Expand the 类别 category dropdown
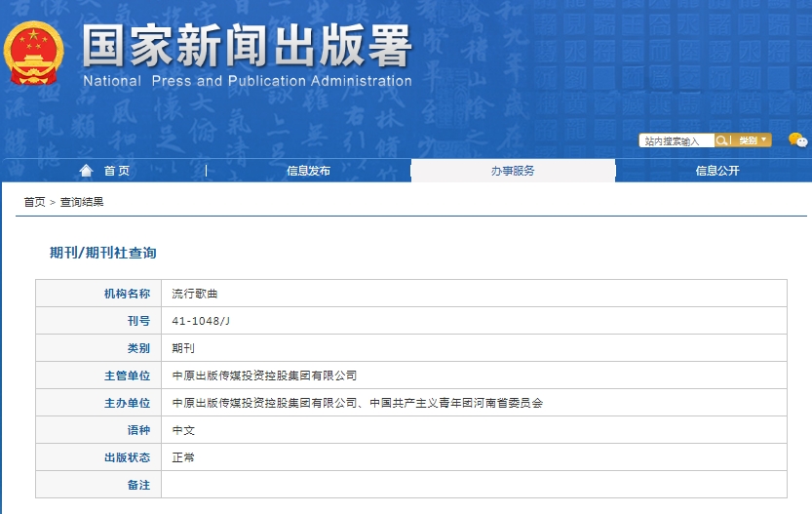The image size is (812, 514). pyautogui.click(x=753, y=140)
